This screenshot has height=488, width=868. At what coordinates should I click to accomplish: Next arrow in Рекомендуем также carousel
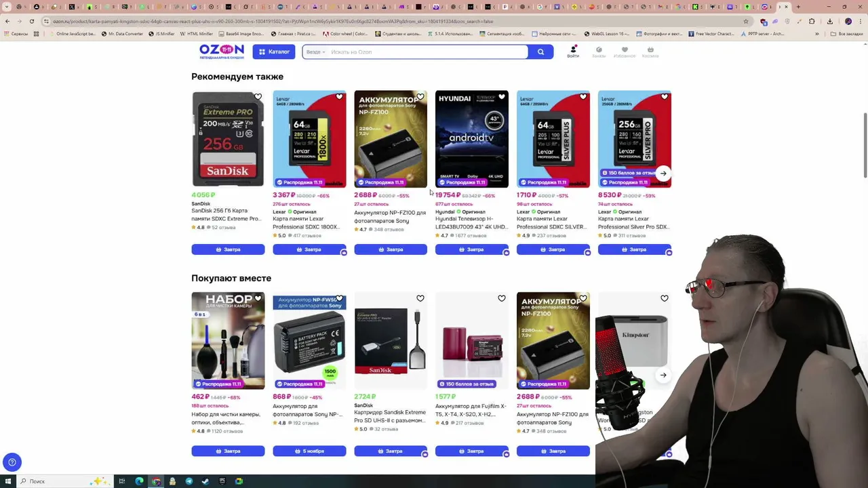[663, 174]
